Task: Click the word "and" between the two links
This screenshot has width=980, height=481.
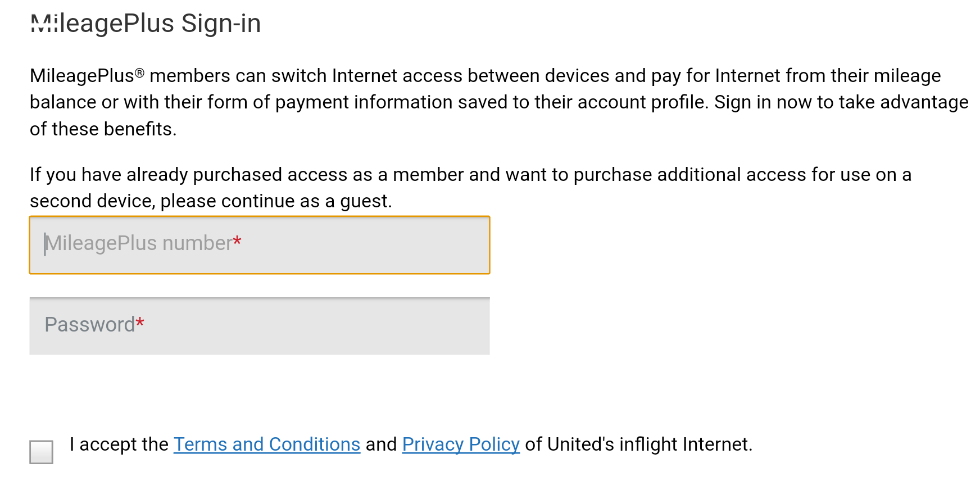Action: click(x=381, y=444)
